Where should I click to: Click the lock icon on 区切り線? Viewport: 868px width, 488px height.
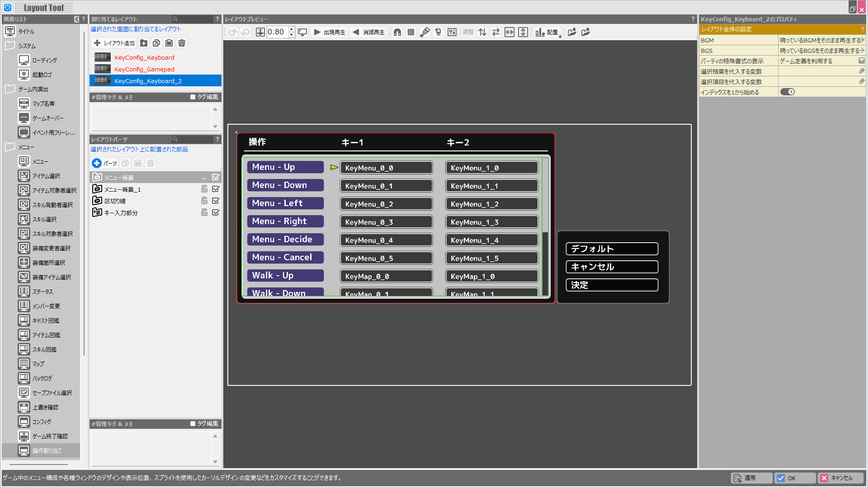204,201
